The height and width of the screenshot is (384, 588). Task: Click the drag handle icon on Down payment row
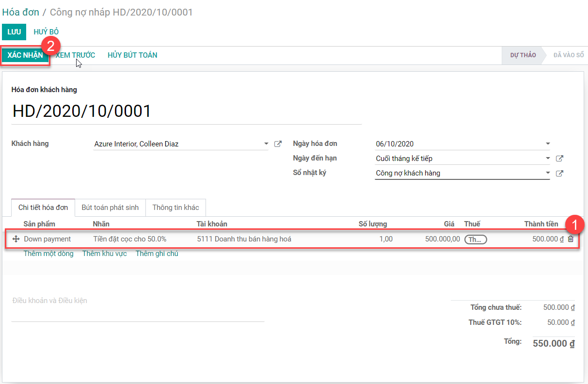[16, 239]
